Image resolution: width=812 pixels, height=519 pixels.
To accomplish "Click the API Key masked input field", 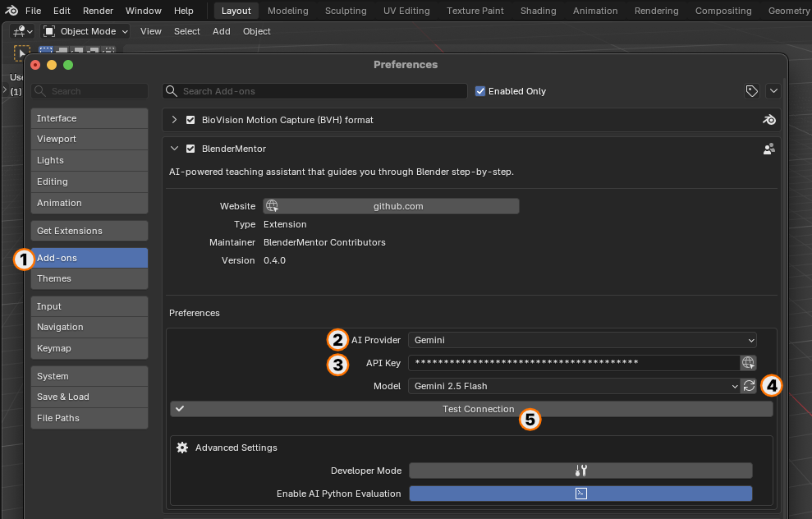I will point(574,363).
